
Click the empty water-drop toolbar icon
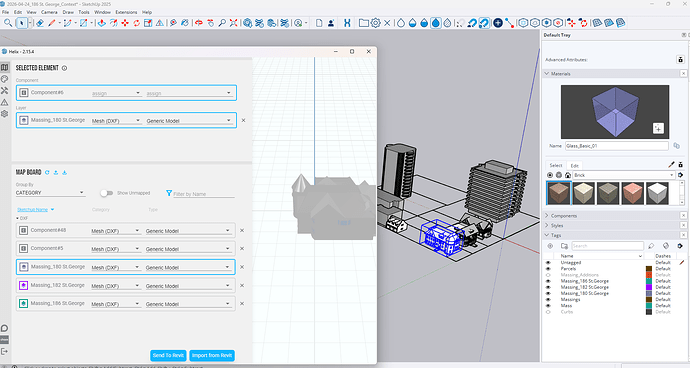tap(401, 23)
